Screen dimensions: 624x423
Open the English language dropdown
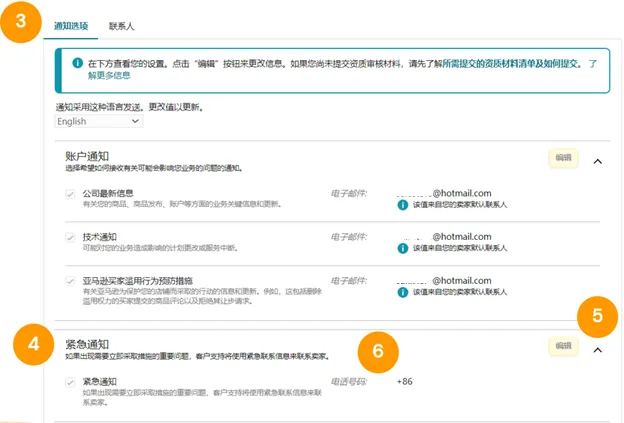(100, 121)
